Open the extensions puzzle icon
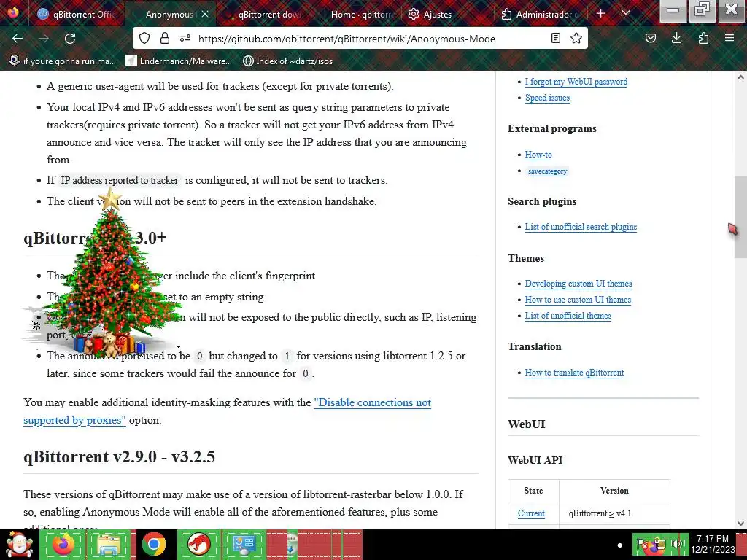Viewport: 747px width, 560px height. pos(703,38)
